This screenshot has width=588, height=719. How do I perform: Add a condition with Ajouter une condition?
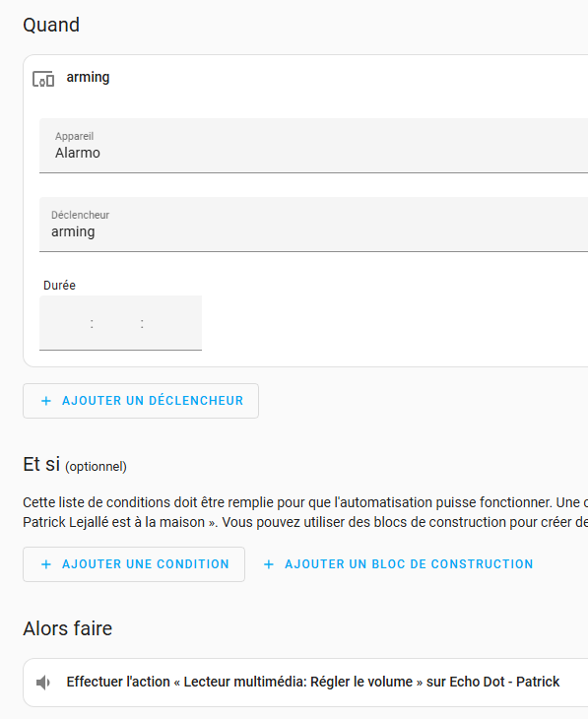(134, 564)
